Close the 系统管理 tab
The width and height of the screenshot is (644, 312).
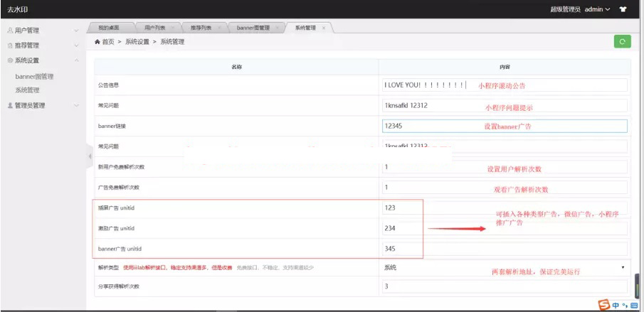(x=324, y=28)
